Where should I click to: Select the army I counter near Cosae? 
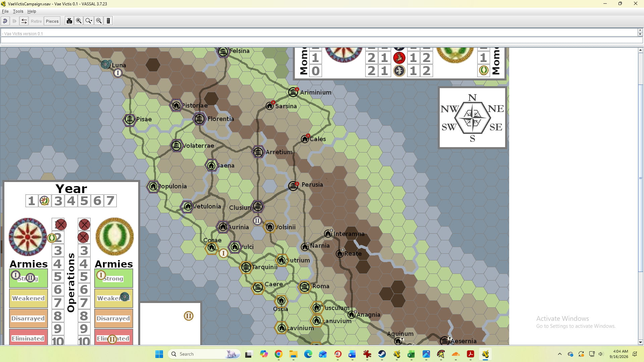(x=223, y=253)
